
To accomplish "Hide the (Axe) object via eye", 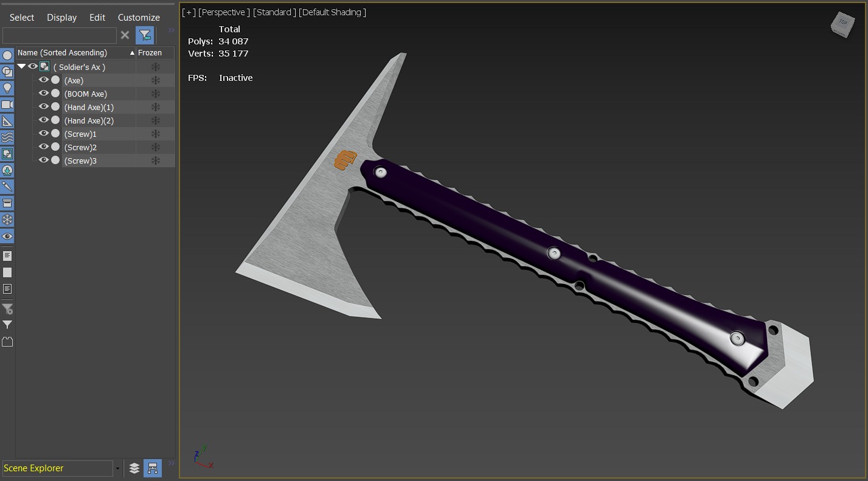I will pyautogui.click(x=44, y=80).
